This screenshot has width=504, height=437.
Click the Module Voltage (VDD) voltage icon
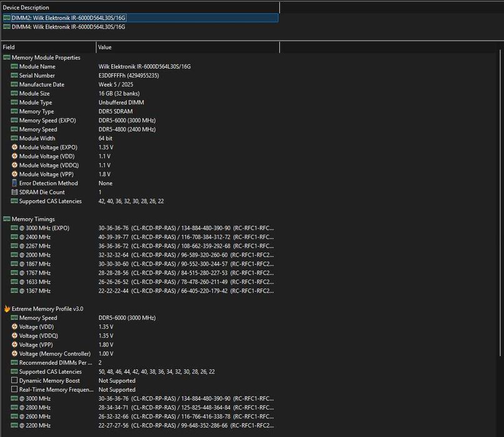(14, 156)
